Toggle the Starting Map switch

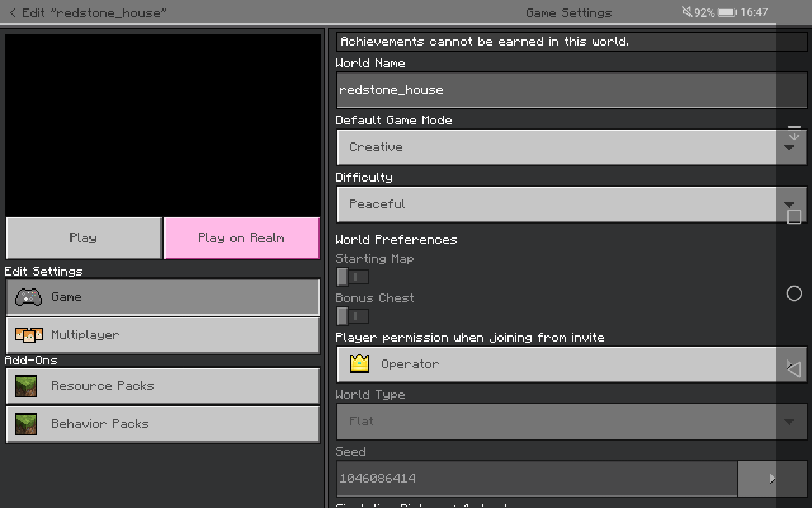[x=353, y=277]
